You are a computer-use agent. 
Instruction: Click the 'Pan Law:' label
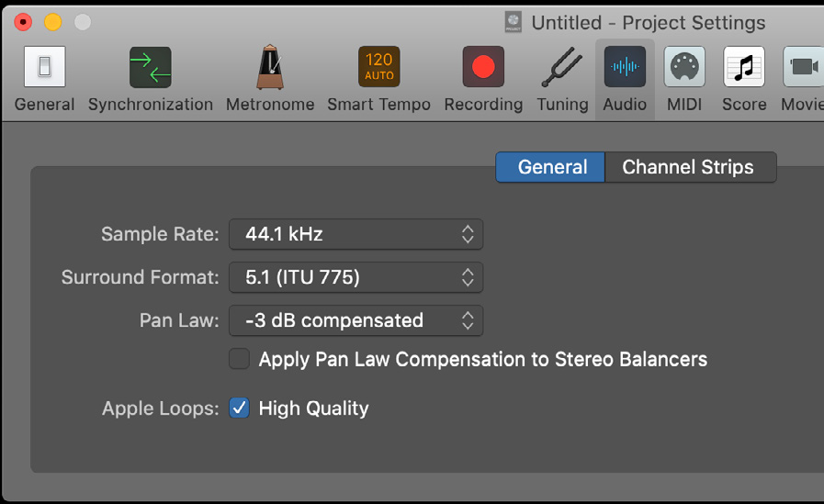(179, 320)
